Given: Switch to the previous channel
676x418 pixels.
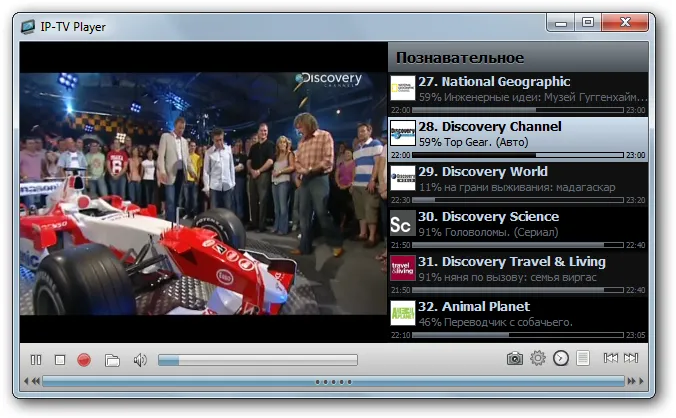Looking at the screenshot, I should (x=610, y=358).
